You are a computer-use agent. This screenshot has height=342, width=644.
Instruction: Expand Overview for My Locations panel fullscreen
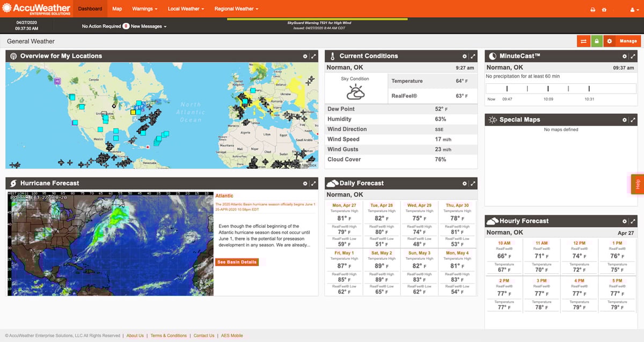click(313, 56)
